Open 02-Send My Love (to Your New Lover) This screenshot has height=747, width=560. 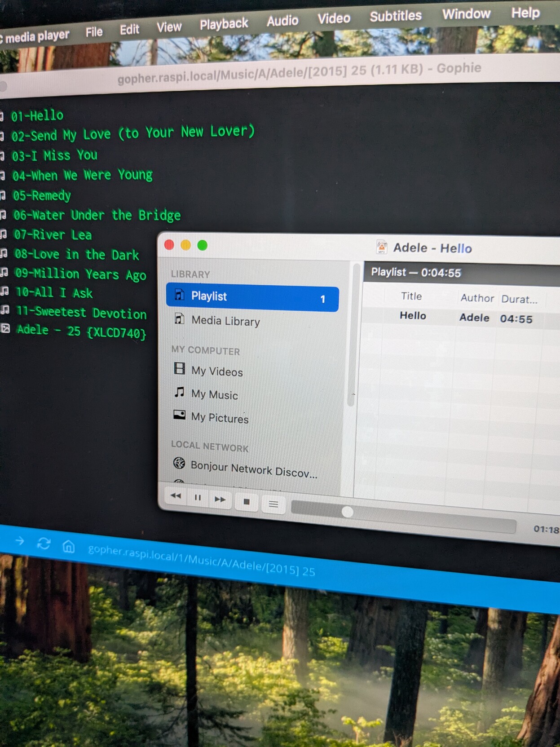(x=133, y=133)
